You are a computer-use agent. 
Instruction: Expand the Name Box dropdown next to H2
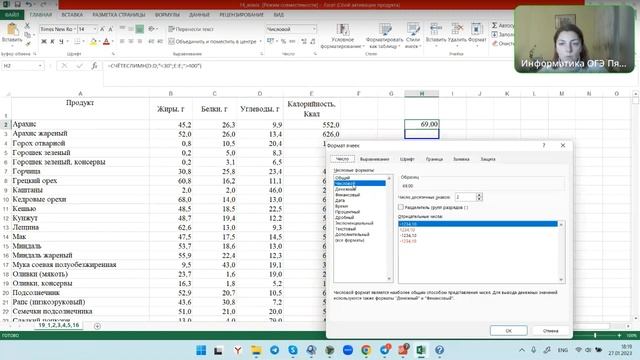pos(40,66)
